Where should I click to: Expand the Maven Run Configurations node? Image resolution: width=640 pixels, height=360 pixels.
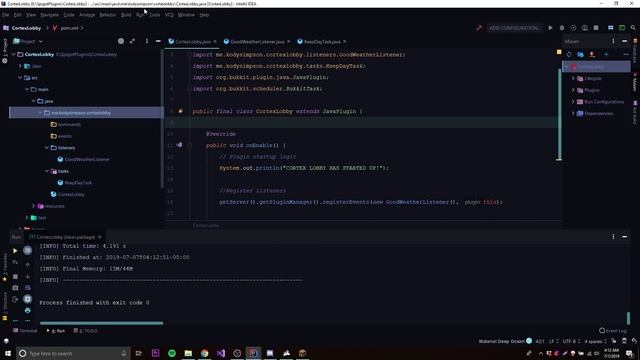(x=573, y=102)
